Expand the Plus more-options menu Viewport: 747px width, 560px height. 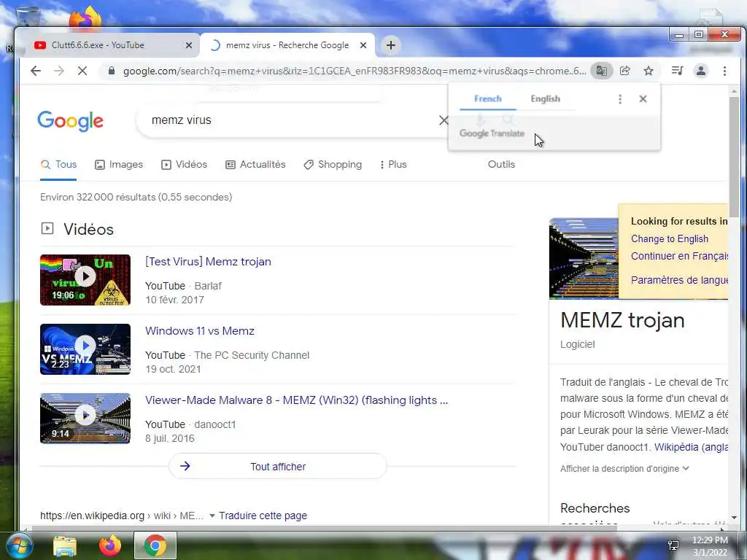(x=393, y=164)
